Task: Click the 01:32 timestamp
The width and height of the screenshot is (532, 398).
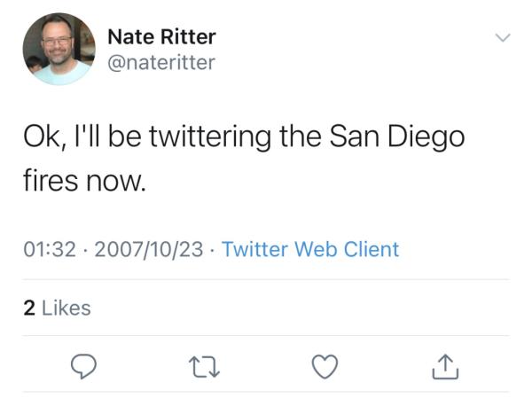Action: click(x=49, y=249)
